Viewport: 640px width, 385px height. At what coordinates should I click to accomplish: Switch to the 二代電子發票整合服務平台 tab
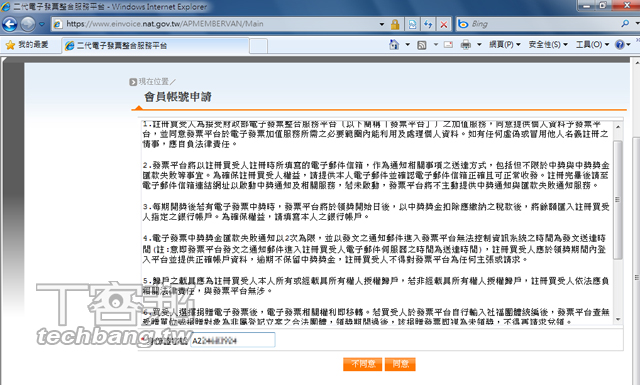155,45
